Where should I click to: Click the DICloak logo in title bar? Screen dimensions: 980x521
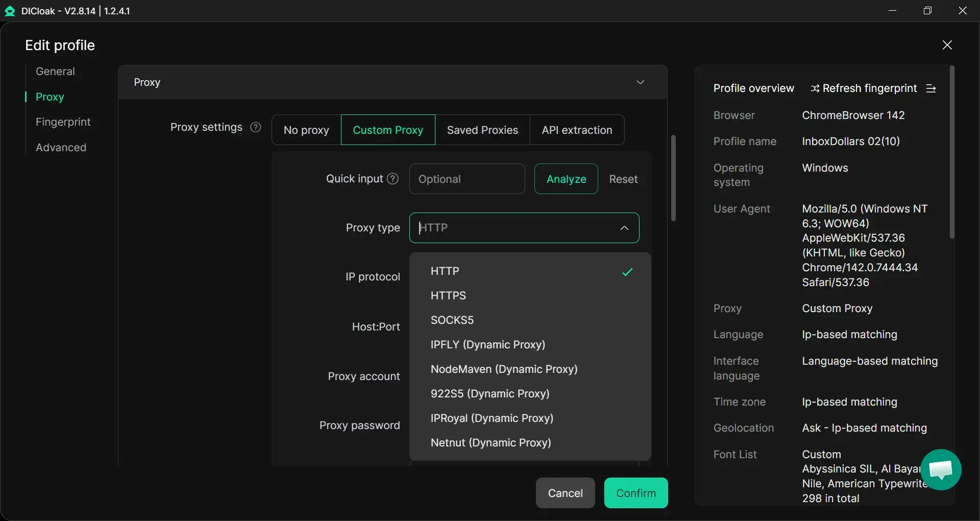10,11
